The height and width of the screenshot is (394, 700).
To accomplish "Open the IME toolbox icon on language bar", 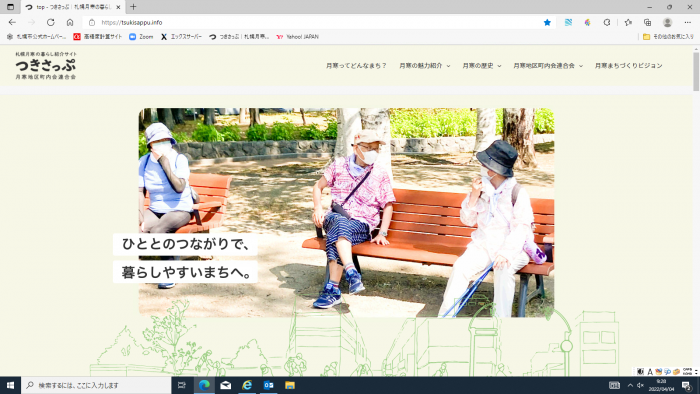I will (676, 371).
